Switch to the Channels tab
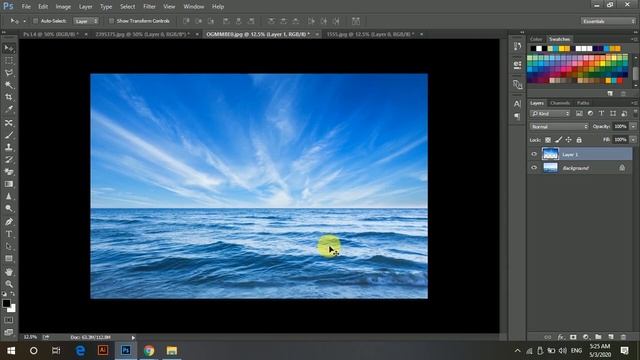The height and width of the screenshot is (360, 640). pyautogui.click(x=560, y=103)
